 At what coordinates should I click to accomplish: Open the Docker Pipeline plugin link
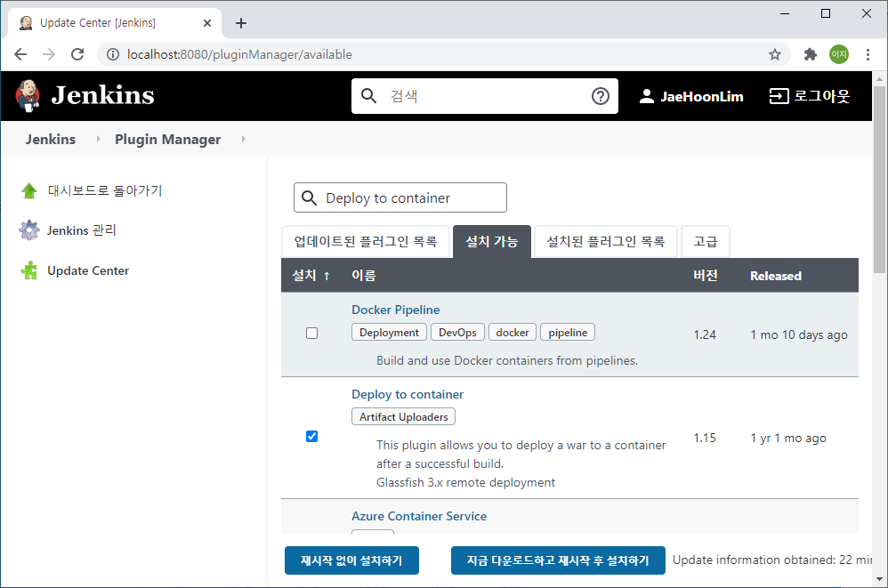(395, 310)
